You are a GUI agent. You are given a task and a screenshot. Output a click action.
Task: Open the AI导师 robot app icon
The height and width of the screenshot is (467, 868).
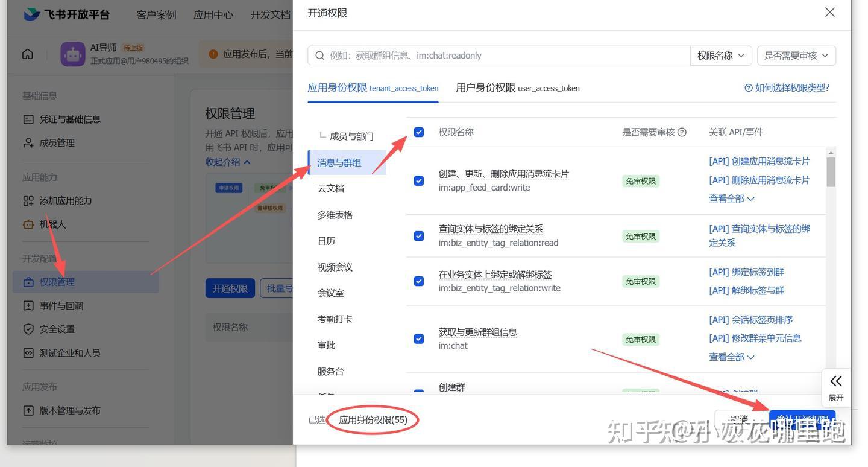pyautogui.click(x=73, y=54)
